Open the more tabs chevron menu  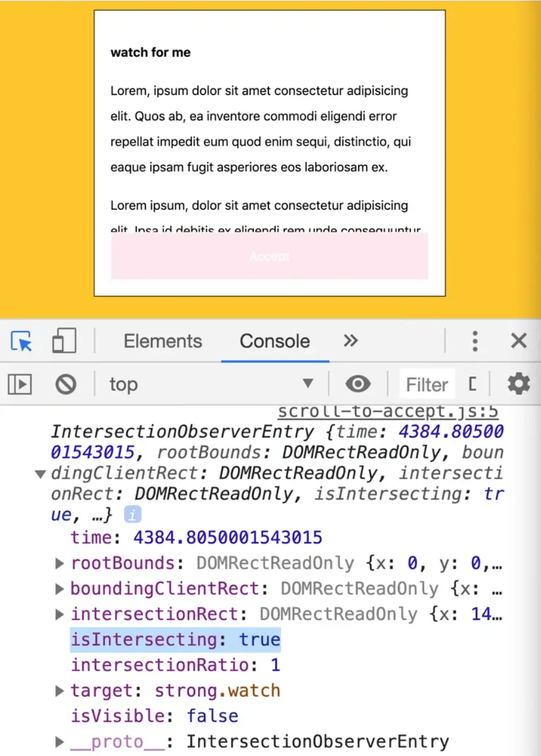tap(351, 341)
